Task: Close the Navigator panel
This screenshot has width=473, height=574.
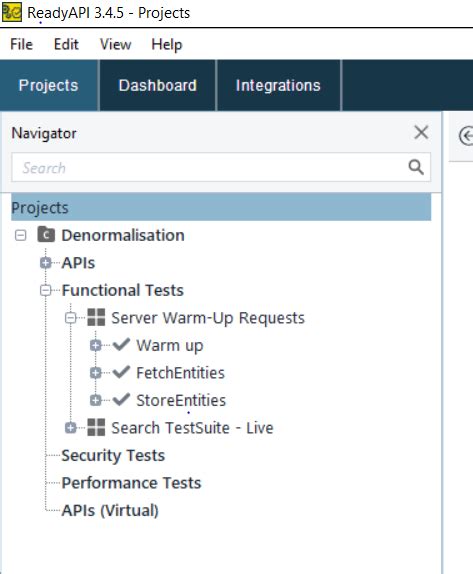Action: tap(421, 132)
